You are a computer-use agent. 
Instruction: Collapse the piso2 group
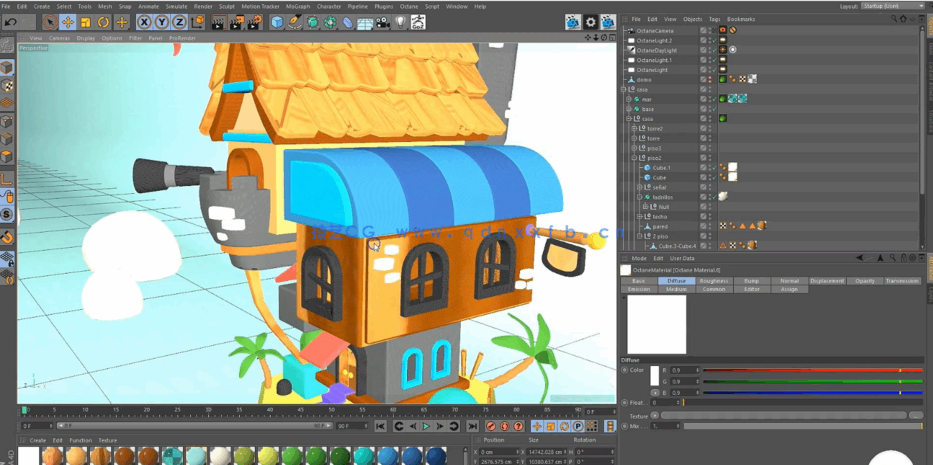[x=634, y=158]
